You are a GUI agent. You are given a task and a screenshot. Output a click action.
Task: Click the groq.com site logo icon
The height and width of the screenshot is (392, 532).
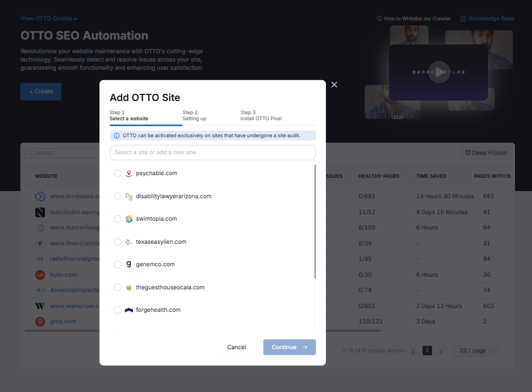click(x=40, y=322)
